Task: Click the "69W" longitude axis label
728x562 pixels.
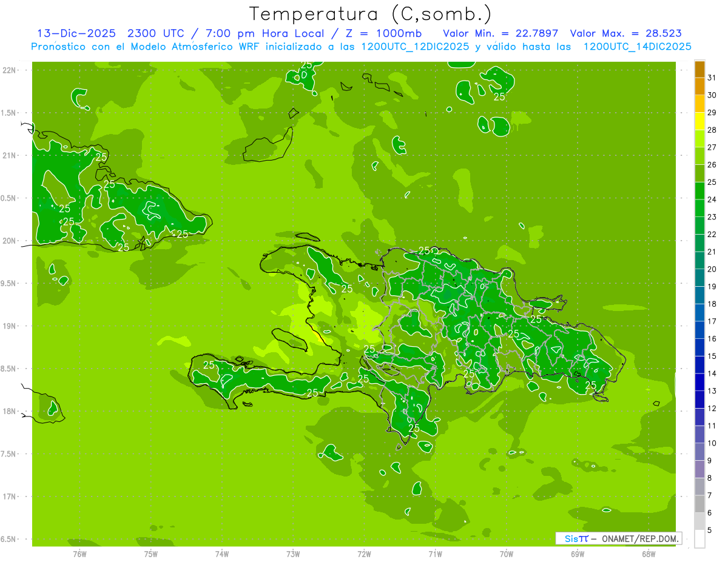Action: 578,554
